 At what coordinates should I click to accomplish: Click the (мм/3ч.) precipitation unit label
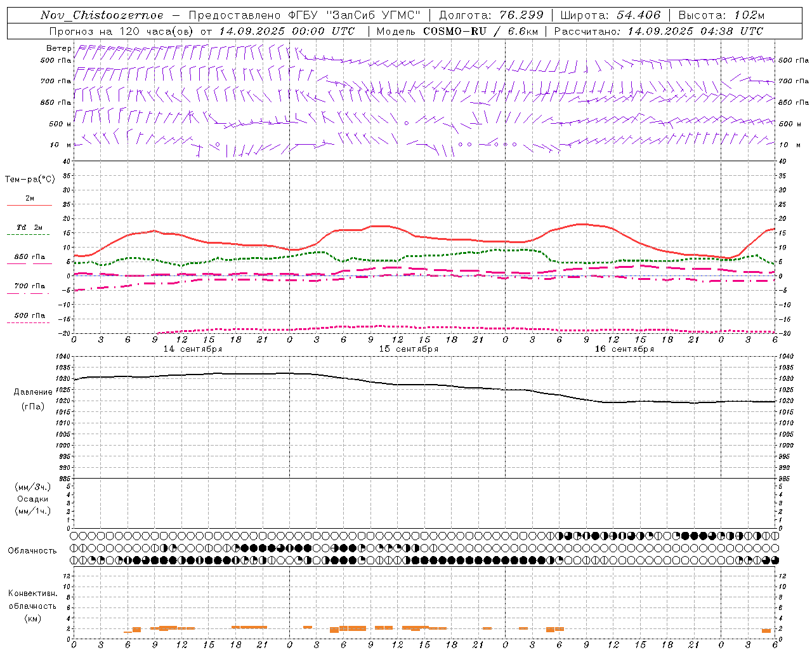pyautogui.click(x=33, y=487)
